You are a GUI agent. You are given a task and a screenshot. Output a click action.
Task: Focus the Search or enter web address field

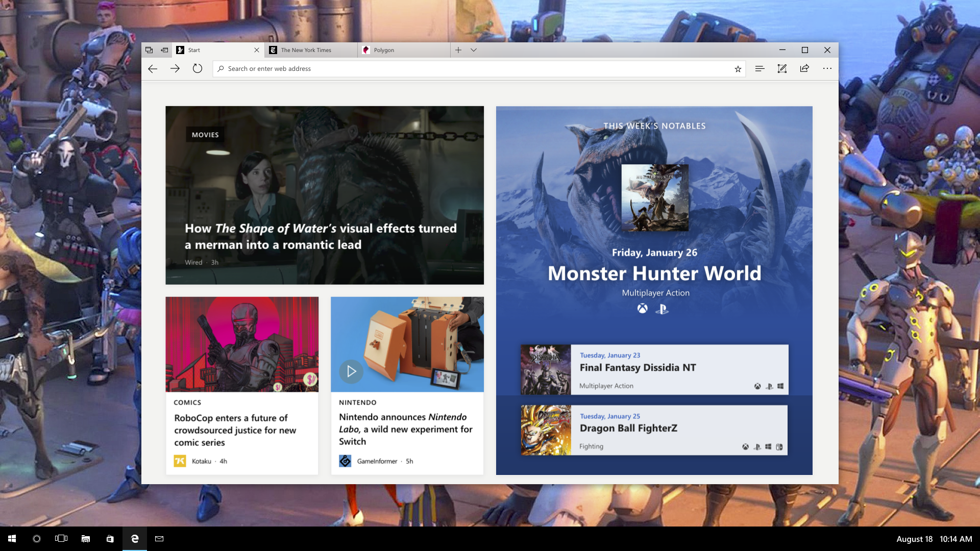[479, 69]
